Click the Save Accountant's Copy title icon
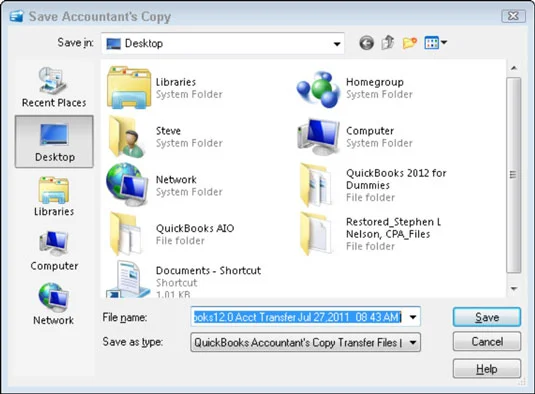535x394 pixels. [16, 16]
